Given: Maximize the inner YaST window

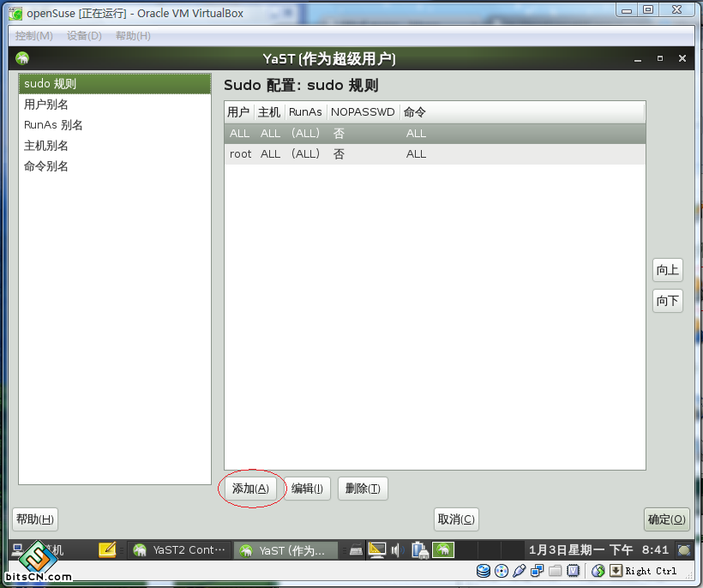Looking at the screenshot, I should coord(660,58).
